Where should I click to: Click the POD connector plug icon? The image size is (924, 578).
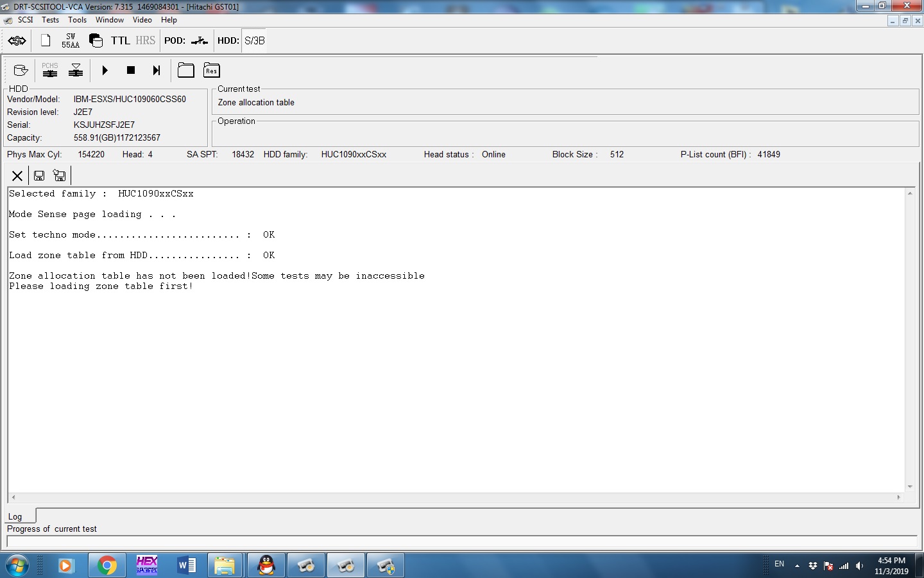pyautogui.click(x=200, y=40)
